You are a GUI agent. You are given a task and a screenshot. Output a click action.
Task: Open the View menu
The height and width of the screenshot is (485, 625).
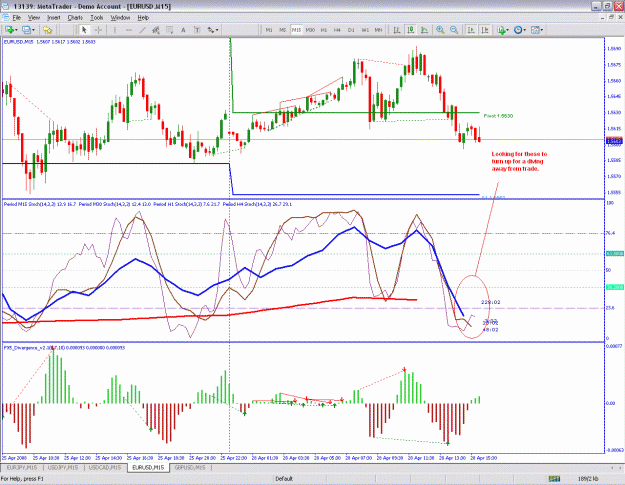click(34, 18)
